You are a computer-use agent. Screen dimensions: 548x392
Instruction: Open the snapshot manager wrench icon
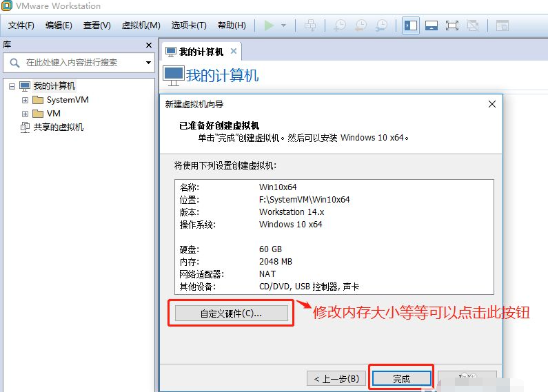coord(381,25)
